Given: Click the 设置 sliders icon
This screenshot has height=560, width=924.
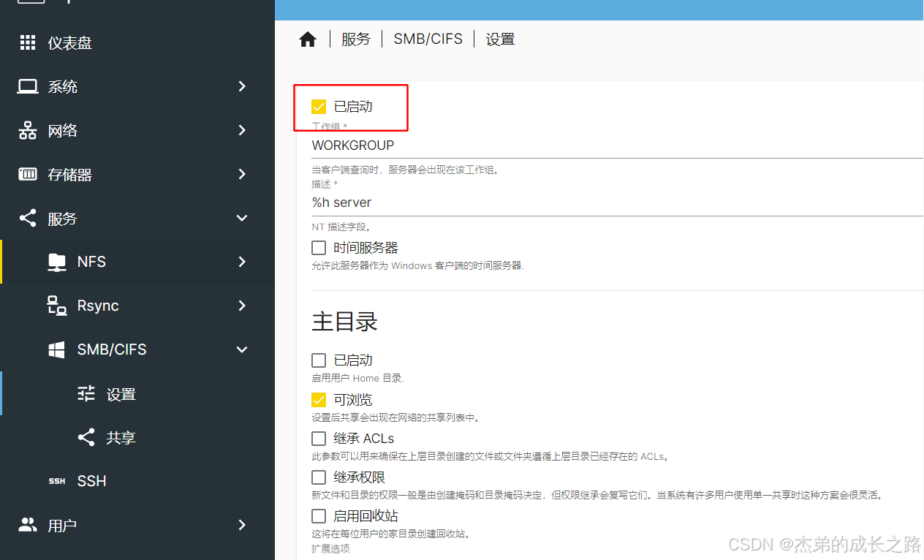Looking at the screenshot, I should (86, 393).
